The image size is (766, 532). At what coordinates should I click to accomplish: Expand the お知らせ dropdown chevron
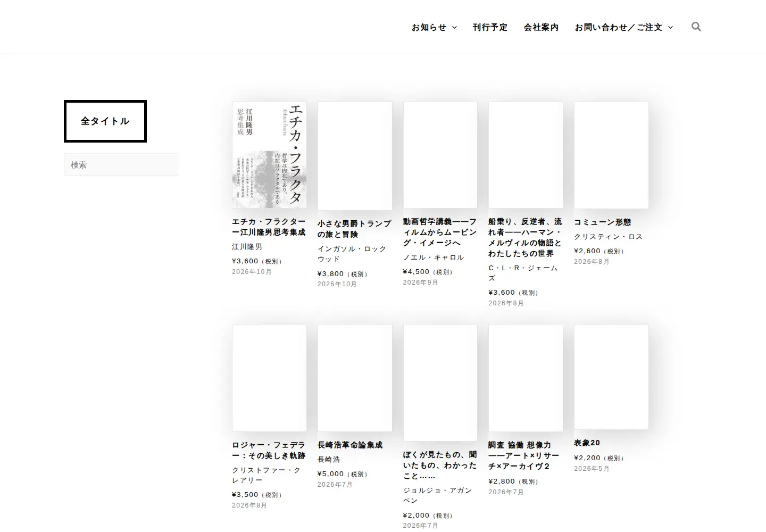(454, 27)
